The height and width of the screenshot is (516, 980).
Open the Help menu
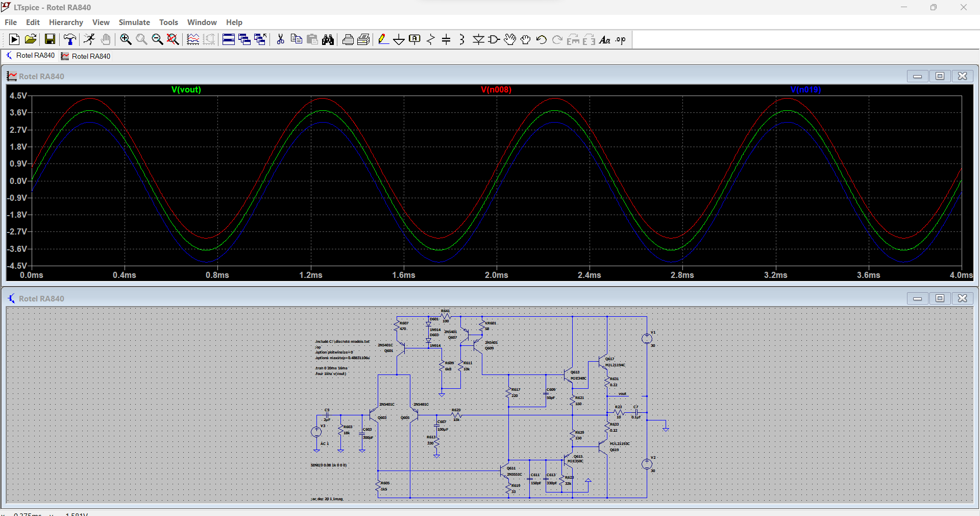point(234,22)
